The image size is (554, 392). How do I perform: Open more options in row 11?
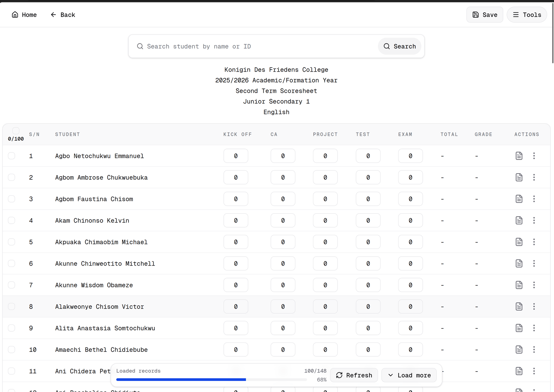[x=534, y=371]
